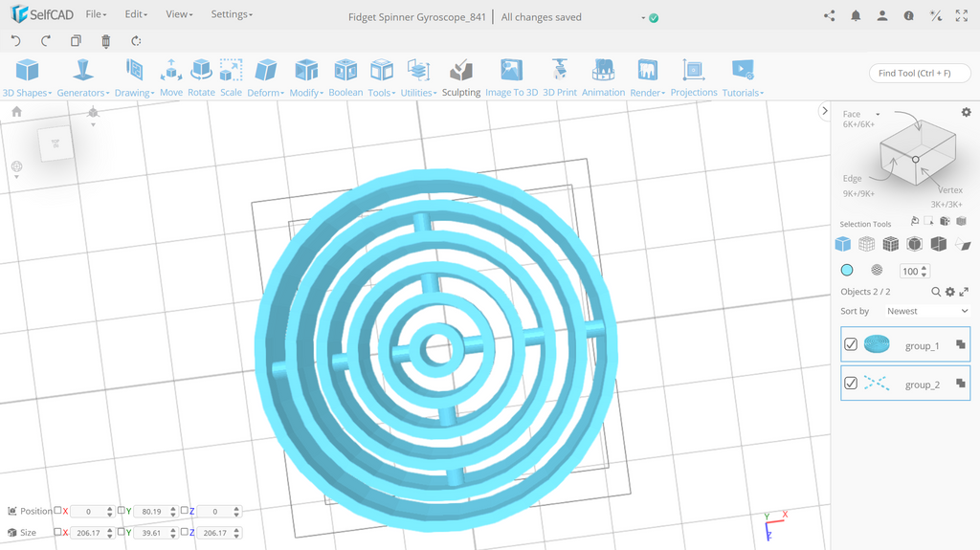The height and width of the screenshot is (550, 980).
Task: Open the Edit menu
Action: [136, 13]
